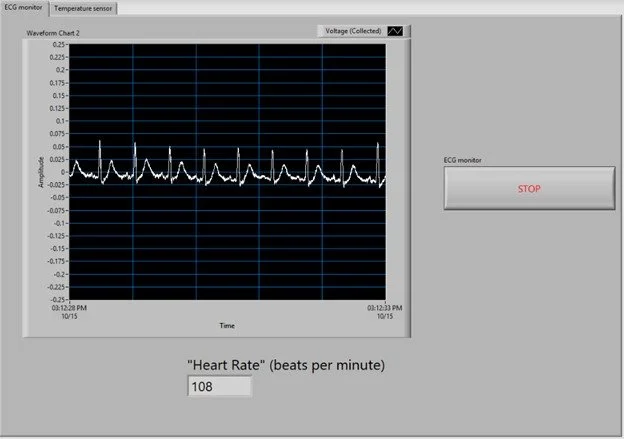
Task: Click the -0.25 bottom amplitude scale value
Action: coord(57,299)
